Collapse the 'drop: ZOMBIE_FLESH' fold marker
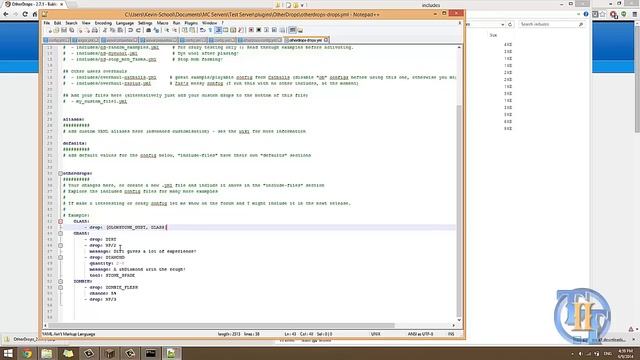Viewport: 640px width, 360px height. [60, 288]
